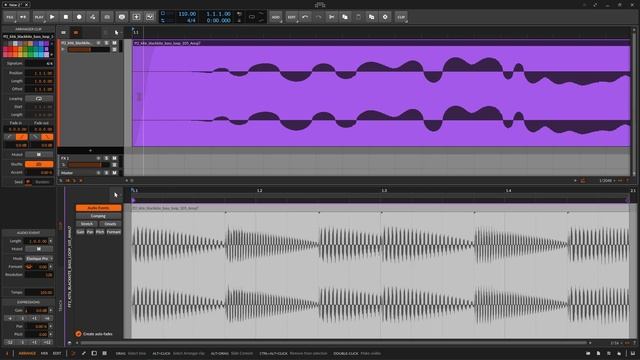Click the clip Position value field
Viewport: 640px width, 360px height.
39,73
